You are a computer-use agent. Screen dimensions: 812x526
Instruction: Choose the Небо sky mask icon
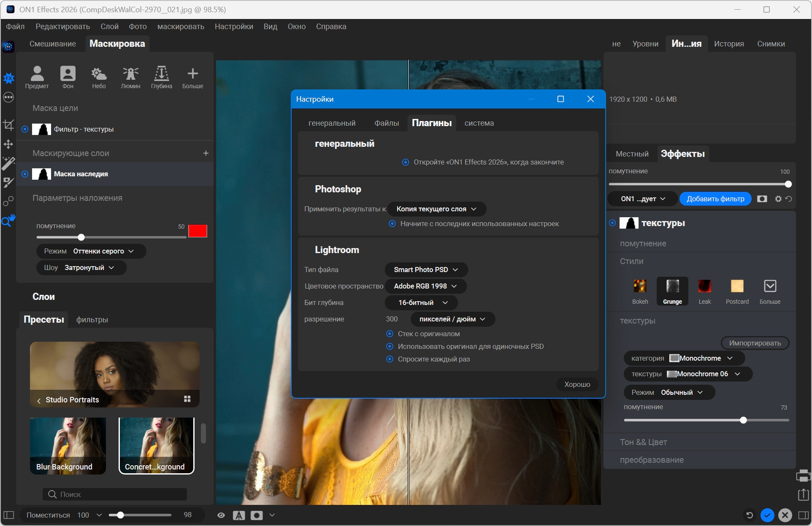click(99, 77)
